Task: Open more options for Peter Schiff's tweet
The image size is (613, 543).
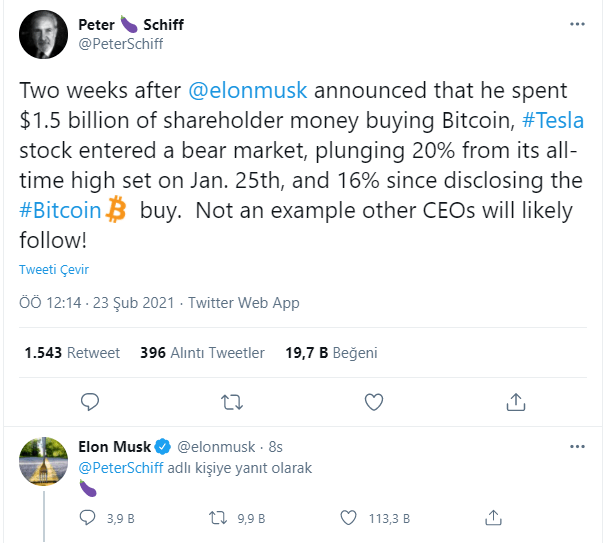Action: pos(577,24)
